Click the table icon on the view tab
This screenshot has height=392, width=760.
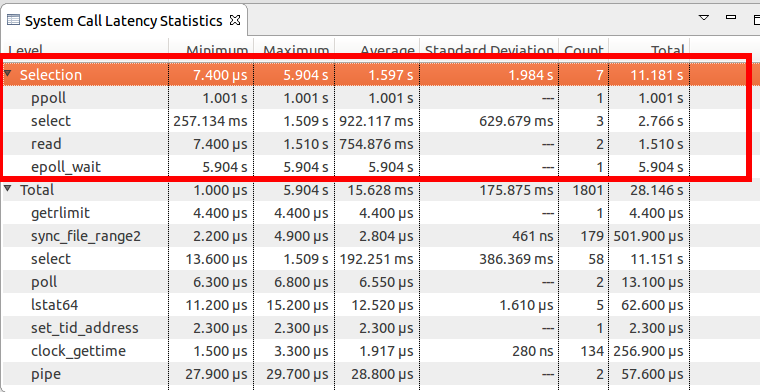coord(13,20)
